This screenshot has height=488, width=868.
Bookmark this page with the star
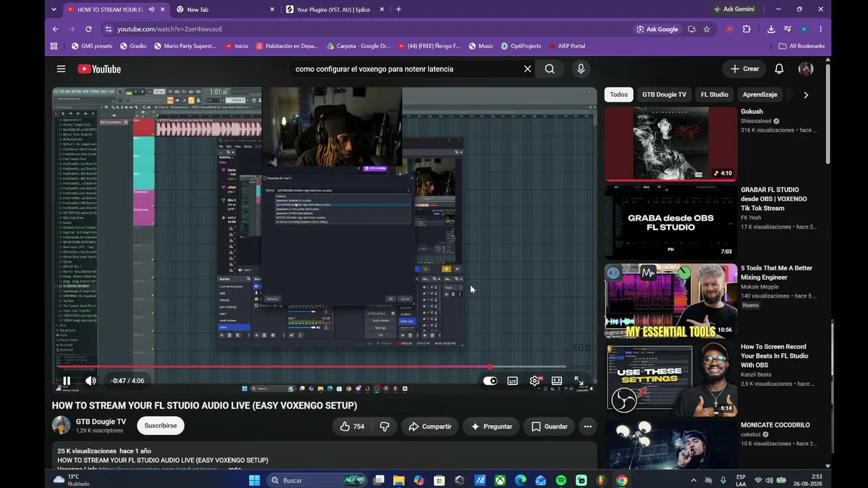pos(707,29)
